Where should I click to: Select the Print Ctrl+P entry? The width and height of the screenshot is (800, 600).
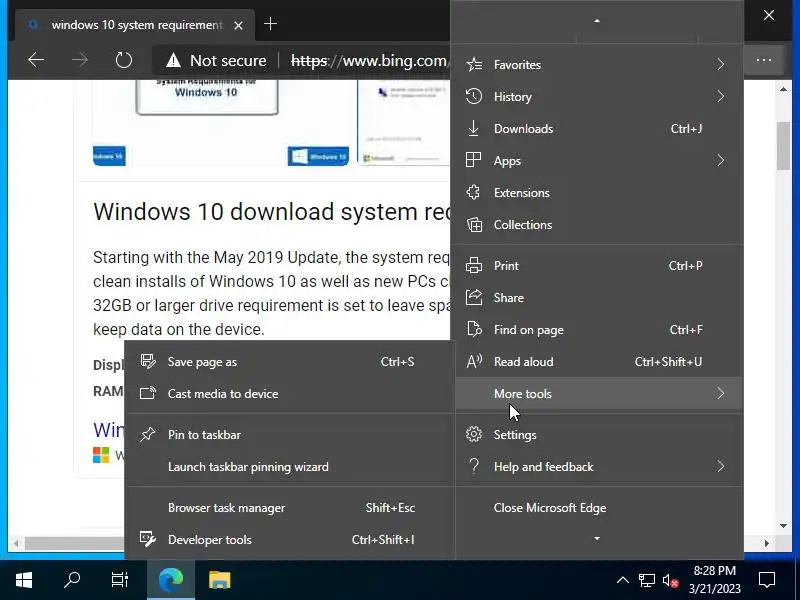click(x=599, y=265)
